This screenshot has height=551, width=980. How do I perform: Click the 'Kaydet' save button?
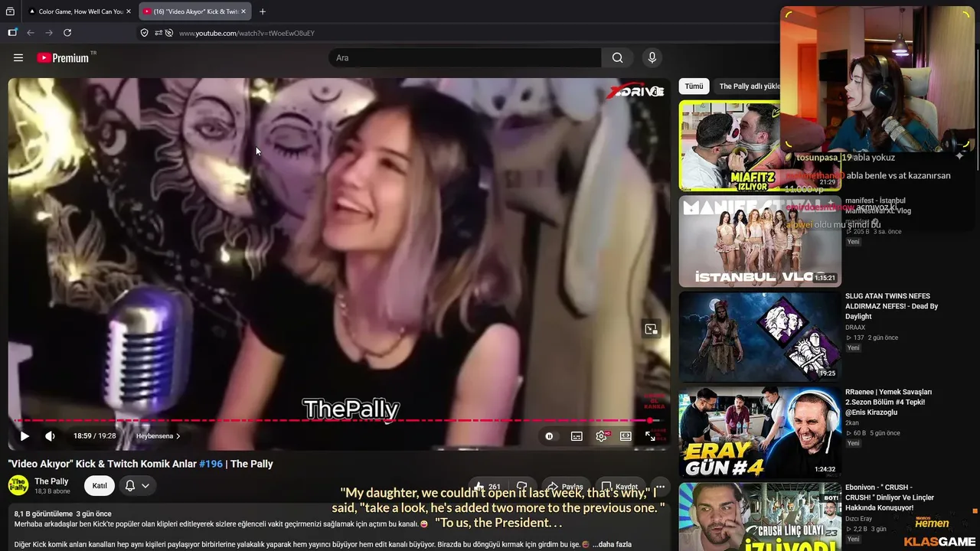coord(619,487)
